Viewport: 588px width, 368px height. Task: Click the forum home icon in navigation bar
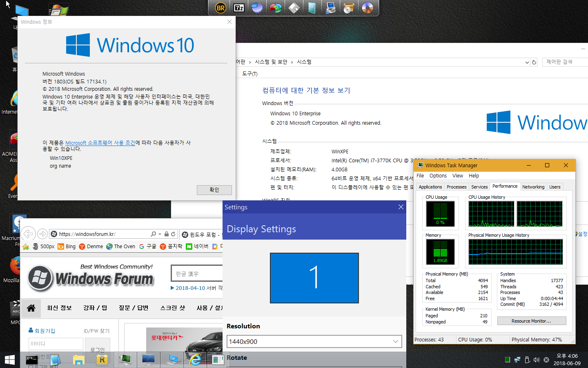(x=31, y=308)
